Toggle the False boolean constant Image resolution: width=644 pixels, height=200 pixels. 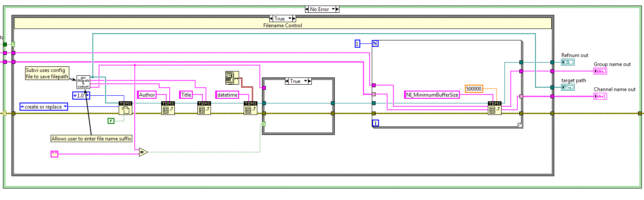coord(111,121)
